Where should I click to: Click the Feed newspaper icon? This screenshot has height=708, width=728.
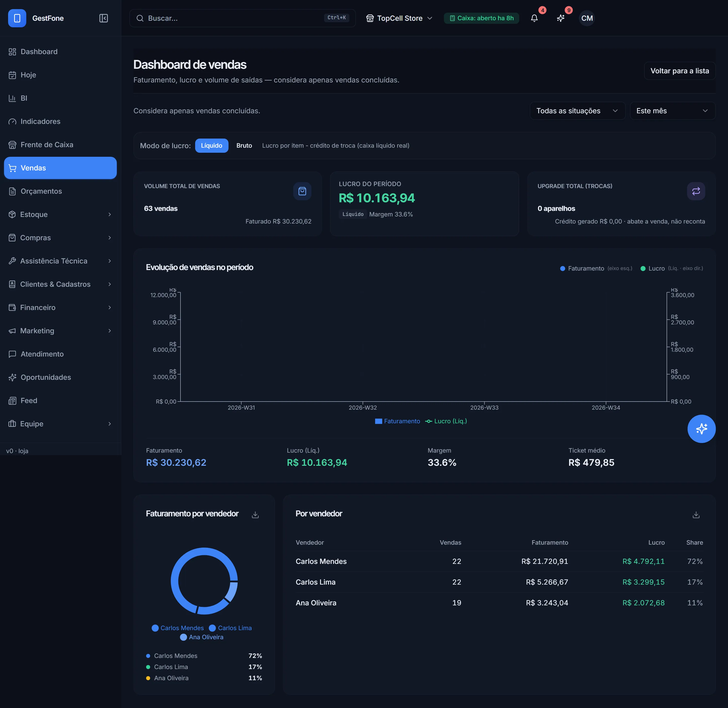point(12,401)
